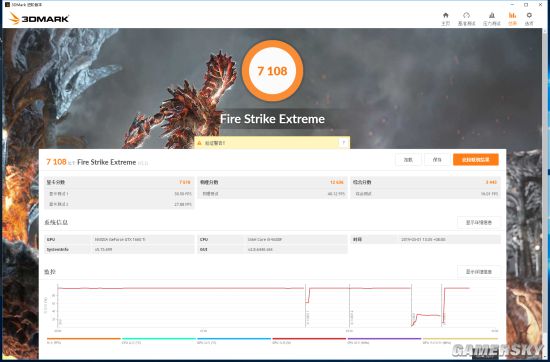Click the validation warning triangle icon
The image size is (550, 362).
tap(199, 143)
